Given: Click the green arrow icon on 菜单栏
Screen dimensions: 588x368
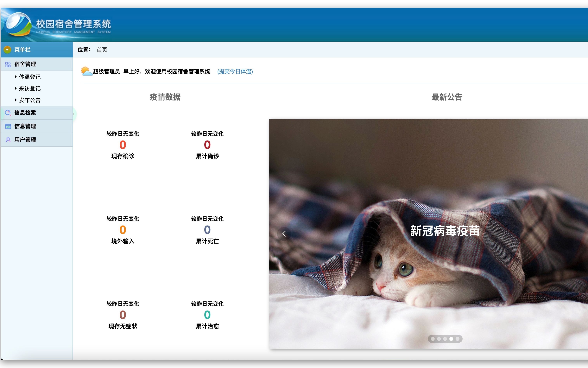Looking at the screenshot, I should (8, 50).
